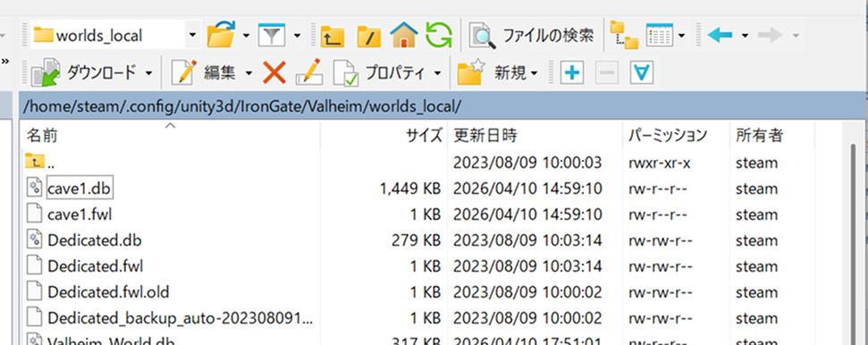Image resolution: width=868 pixels, height=345 pixels.
Task: Go to root directory icon
Action: click(368, 36)
